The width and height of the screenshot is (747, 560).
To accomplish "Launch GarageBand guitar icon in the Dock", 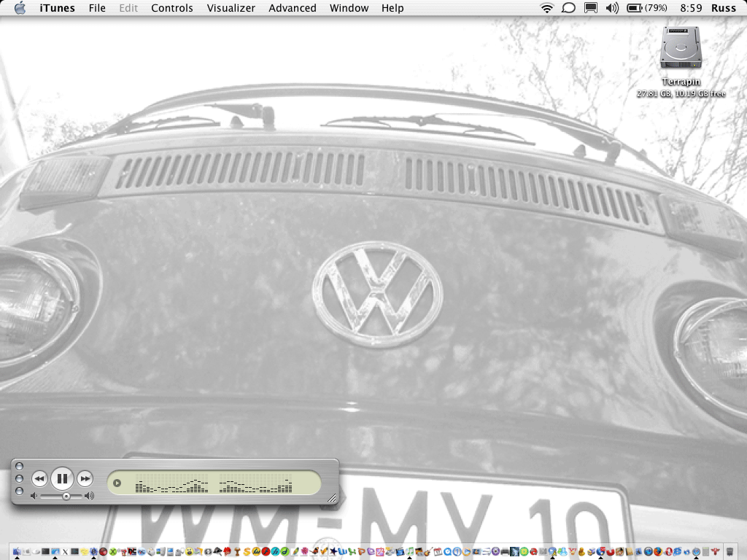I will click(x=428, y=551).
